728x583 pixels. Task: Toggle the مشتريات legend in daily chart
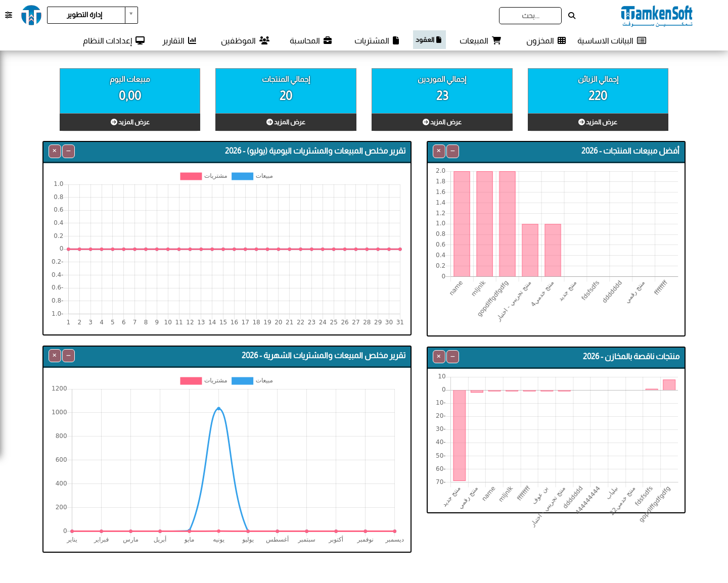tap(204, 176)
